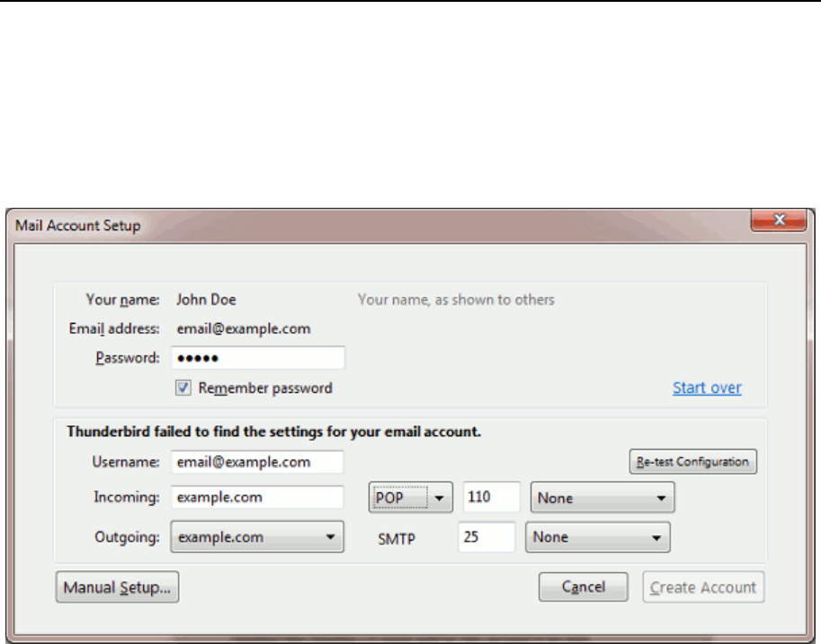Click the 'Thunderbird failed to find the settings' message
This screenshot has width=821, height=644.
click(273, 432)
